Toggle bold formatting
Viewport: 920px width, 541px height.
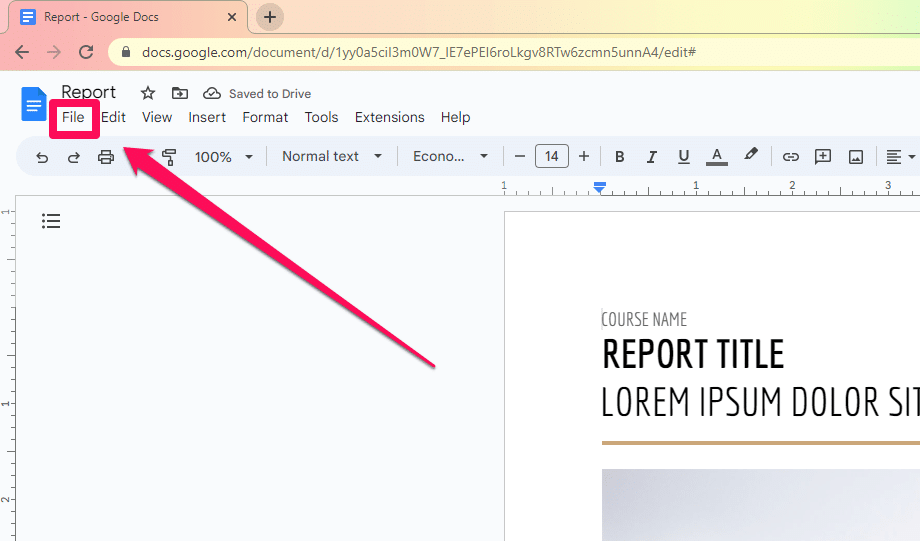click(620, 157)
